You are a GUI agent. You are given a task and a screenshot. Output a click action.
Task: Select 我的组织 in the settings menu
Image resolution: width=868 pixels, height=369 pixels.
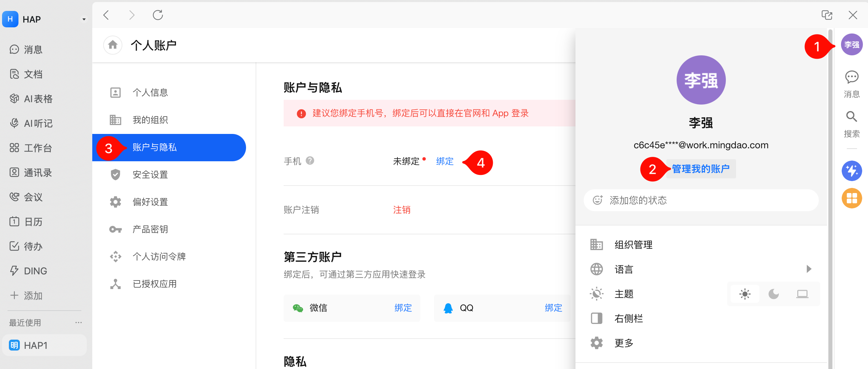click(169, 120)
